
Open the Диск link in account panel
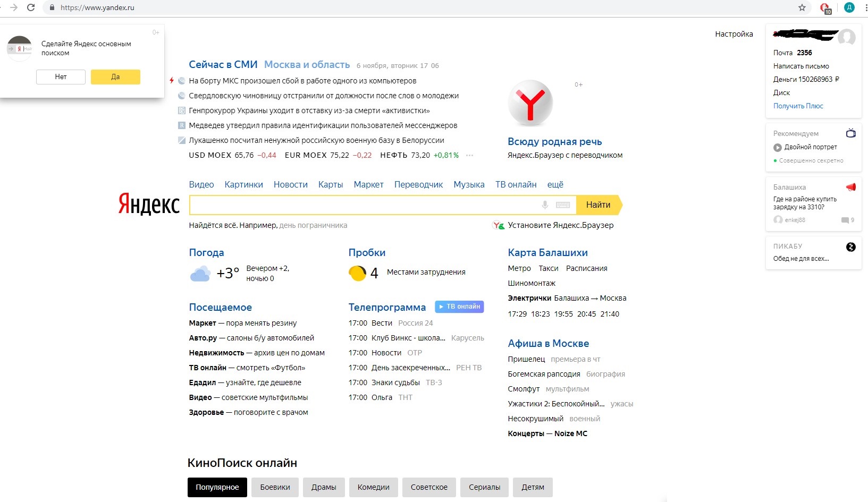tap(781, 92)
